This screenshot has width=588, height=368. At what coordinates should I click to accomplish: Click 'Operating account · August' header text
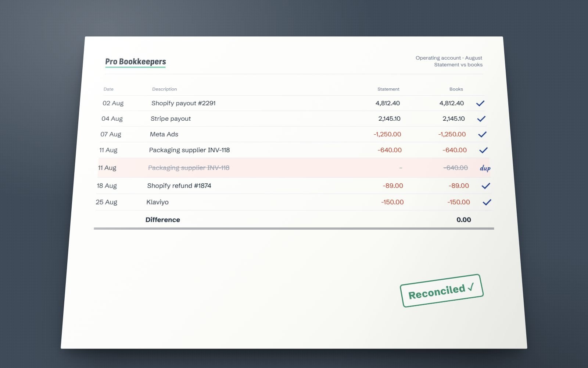(449, 58)
